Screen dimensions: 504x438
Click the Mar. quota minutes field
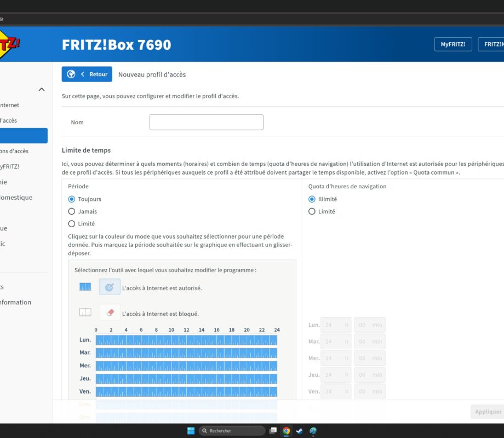click(370, 342)
